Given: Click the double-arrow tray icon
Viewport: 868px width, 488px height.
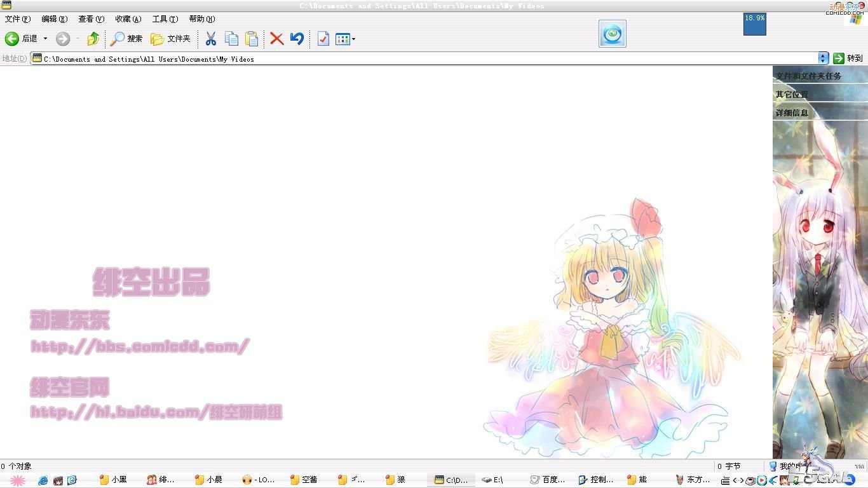Looking at the screenshot, I should (x=738, y=481).
